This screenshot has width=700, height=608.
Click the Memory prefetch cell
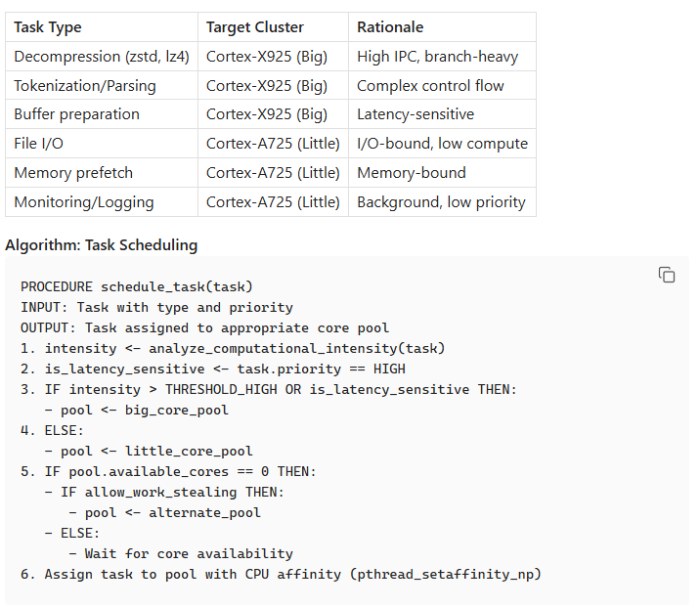coord(73,173)
